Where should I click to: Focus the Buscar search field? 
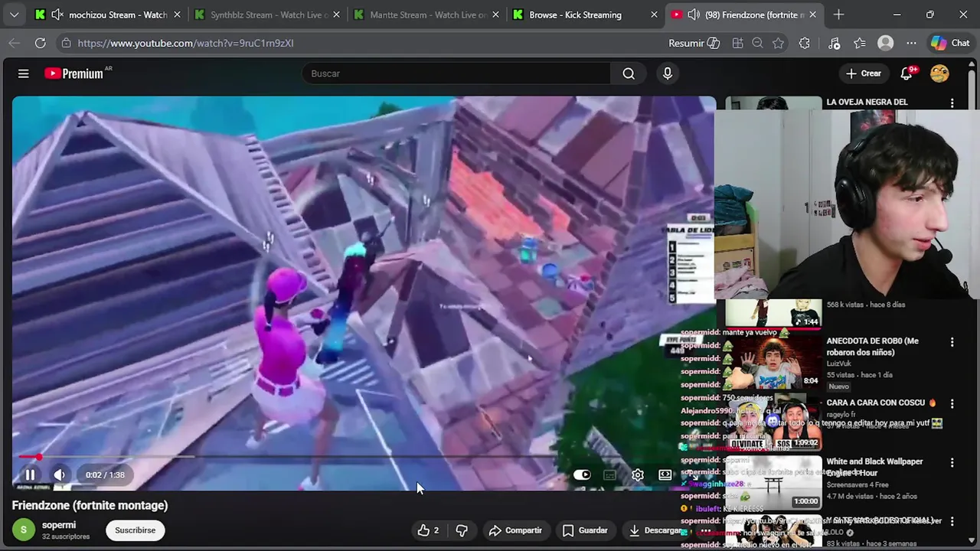[456, 73]
